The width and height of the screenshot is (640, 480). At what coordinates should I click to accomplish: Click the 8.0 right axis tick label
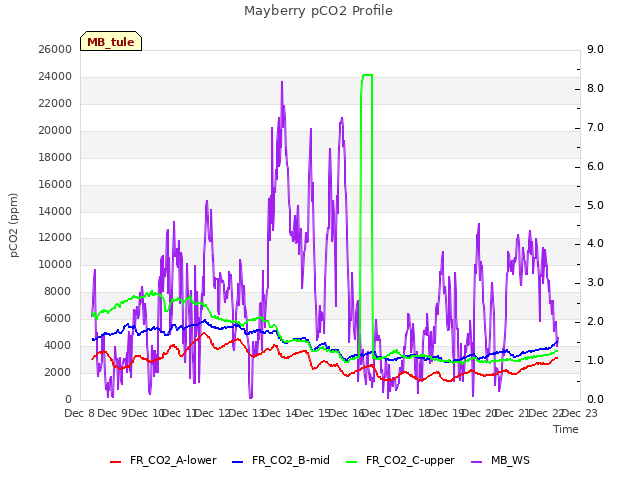click(x=595, y=89)
